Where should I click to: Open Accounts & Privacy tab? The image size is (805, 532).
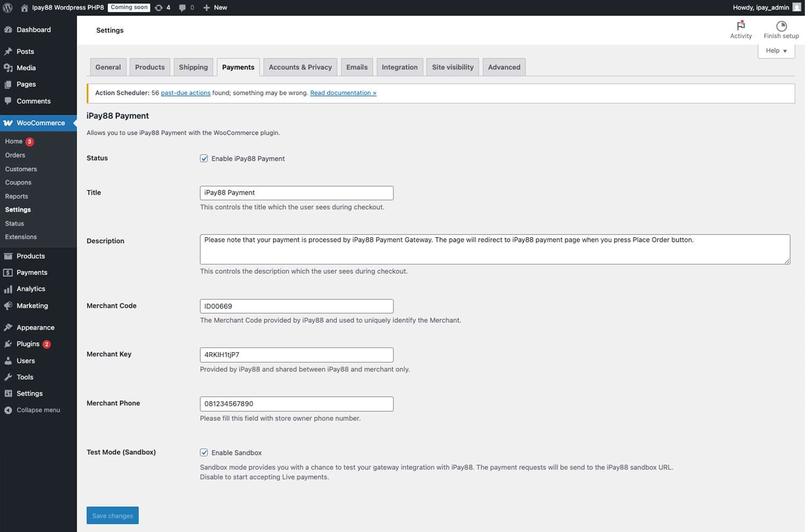(x=300, y=67)
